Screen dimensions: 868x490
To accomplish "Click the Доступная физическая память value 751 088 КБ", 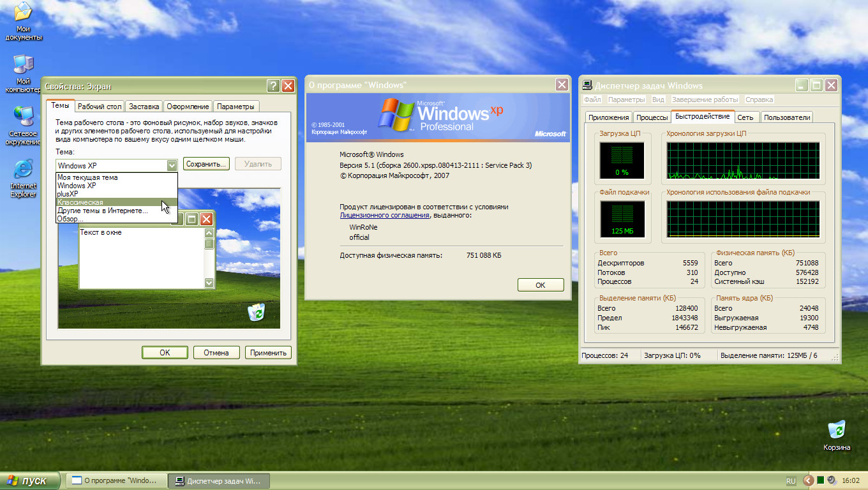I will click(484, 255).
